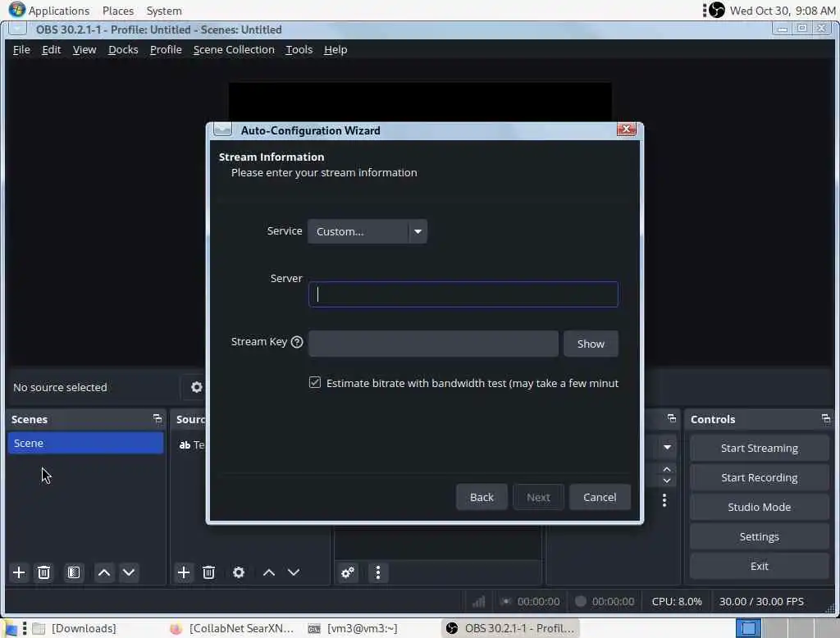Click the workspace switcher blue square
This screenshot has width=840, height=638.
tap(749, 628)
